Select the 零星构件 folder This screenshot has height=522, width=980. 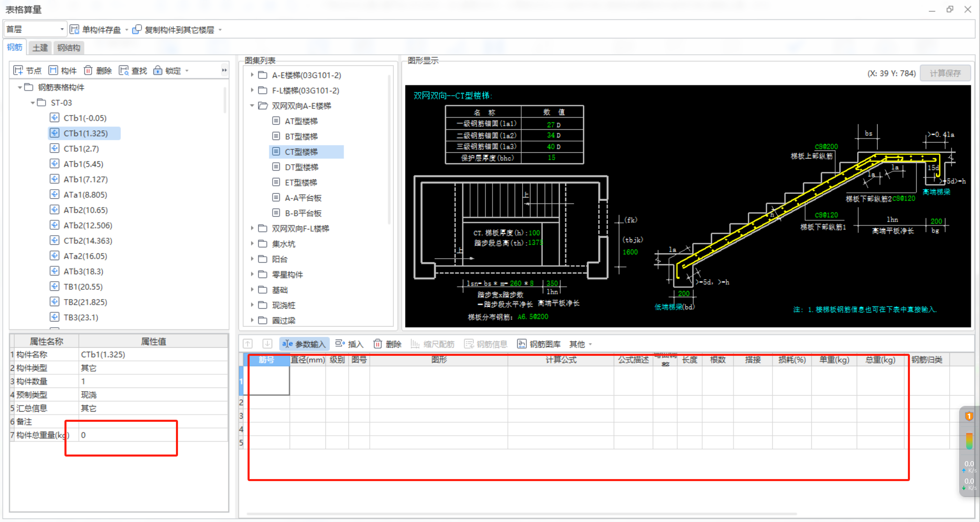pyautogui.click(x=287, y=275)
